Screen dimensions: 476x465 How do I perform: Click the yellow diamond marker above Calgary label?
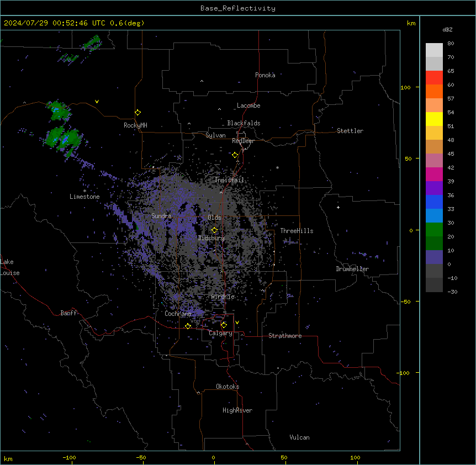tap(224, 325)
